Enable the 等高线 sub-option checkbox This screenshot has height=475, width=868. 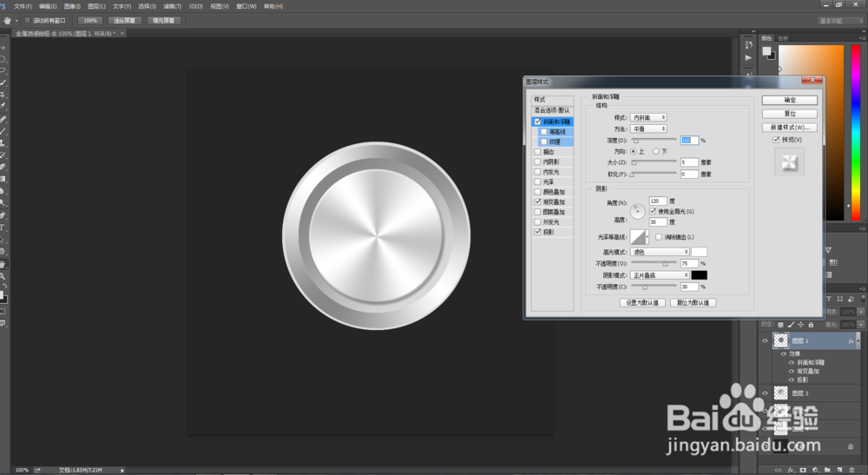point(543,132)
